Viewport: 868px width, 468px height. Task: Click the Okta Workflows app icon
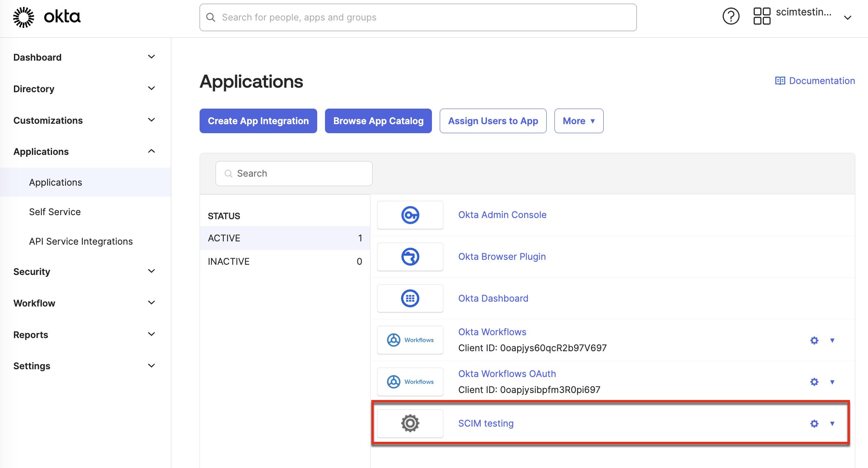(x=410, y=340)
